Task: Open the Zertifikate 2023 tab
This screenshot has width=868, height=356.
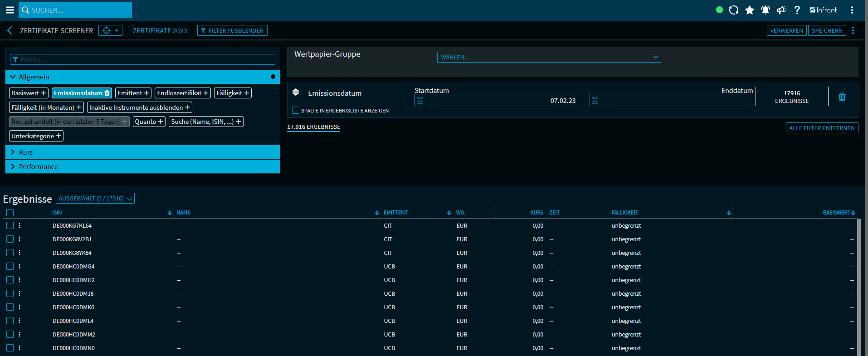Action: [x=160, y=31]
